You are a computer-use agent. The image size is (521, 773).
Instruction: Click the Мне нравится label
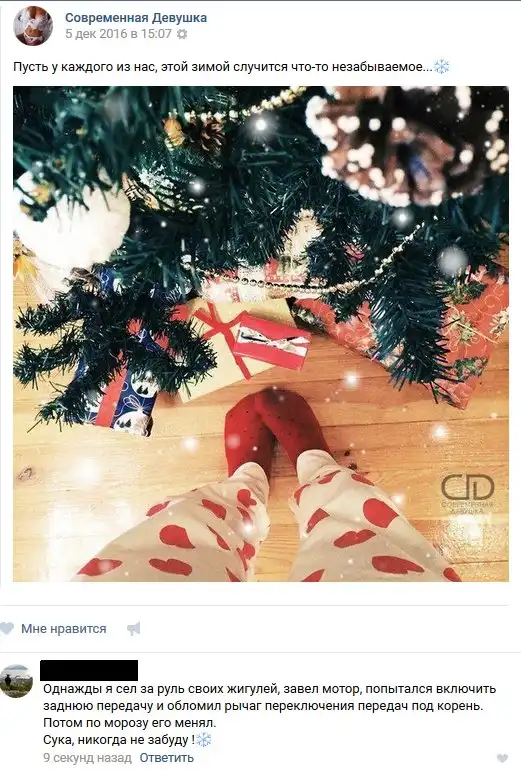pos(64,629)
